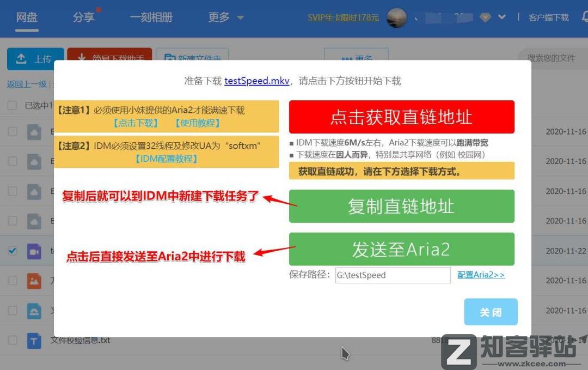Image resolution: width=588 pixels, height=370 pixels.
Task: Check the 文件校验信息.txt row checkbox
Action: click(12, 340)
